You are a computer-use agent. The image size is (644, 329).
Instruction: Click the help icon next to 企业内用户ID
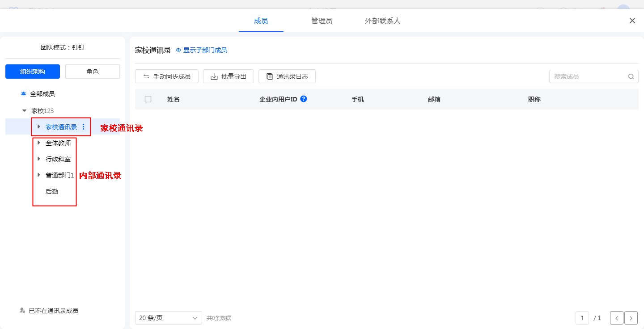(x=304, y=99)
